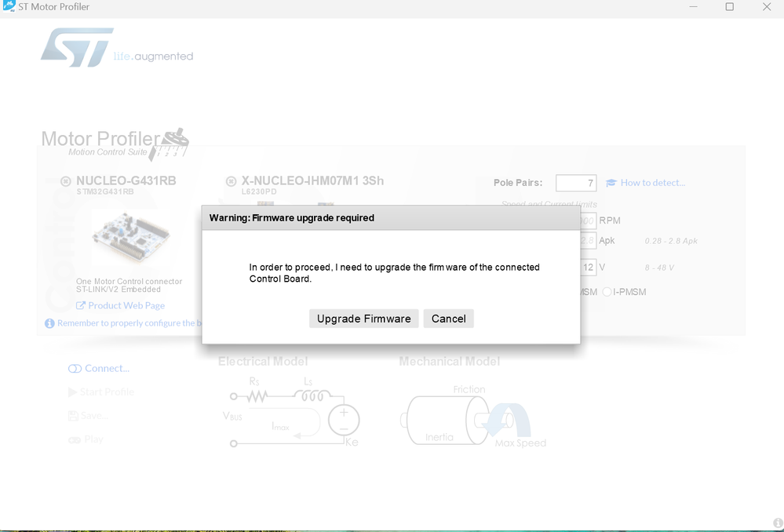The height and width of the screenshot is (532, 784).
Task: Click the NUCLEO-G431RB board selector icon
Action: tap(65, 181)
